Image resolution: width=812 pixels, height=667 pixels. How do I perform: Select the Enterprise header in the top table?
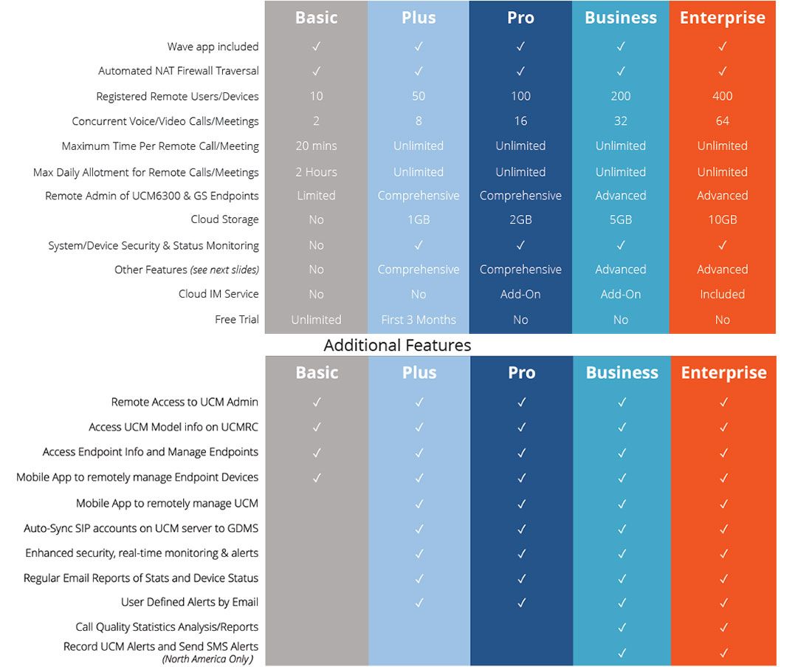(722, 18)
